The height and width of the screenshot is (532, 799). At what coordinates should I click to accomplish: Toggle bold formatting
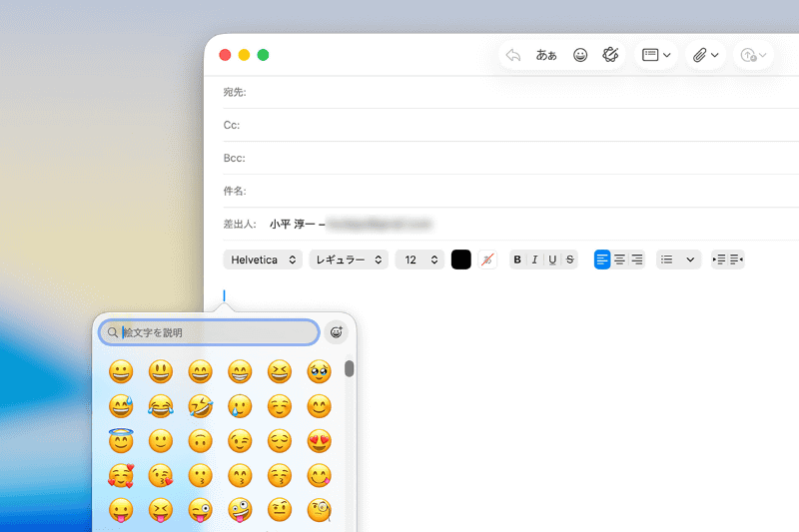pos(517,260)
